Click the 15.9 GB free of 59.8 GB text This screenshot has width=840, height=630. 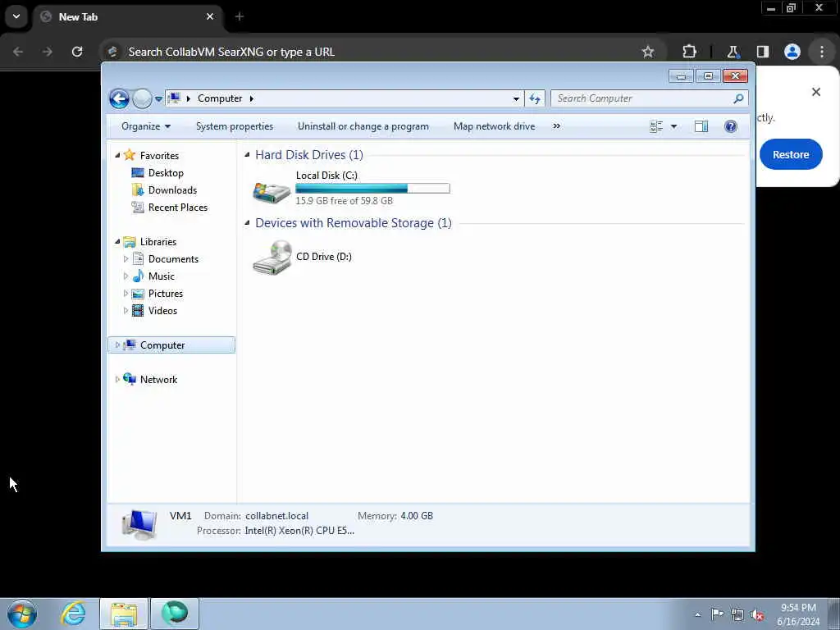(344, 201)
